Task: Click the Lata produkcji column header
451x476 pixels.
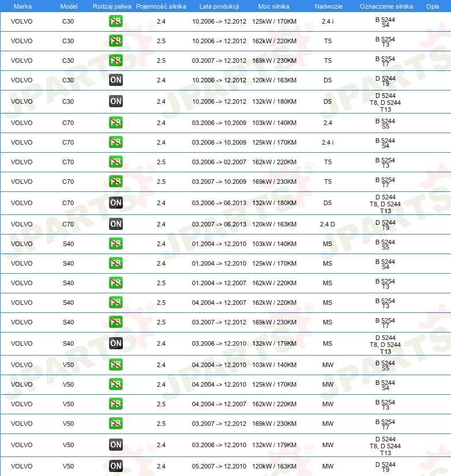Action: point(219,6)
